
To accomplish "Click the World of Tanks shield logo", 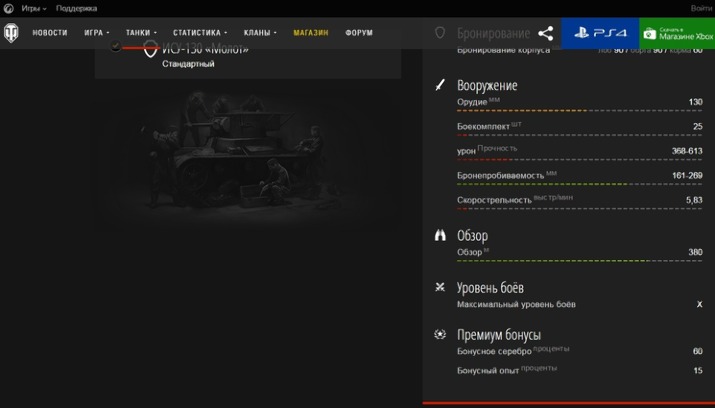I will point(11,33).
